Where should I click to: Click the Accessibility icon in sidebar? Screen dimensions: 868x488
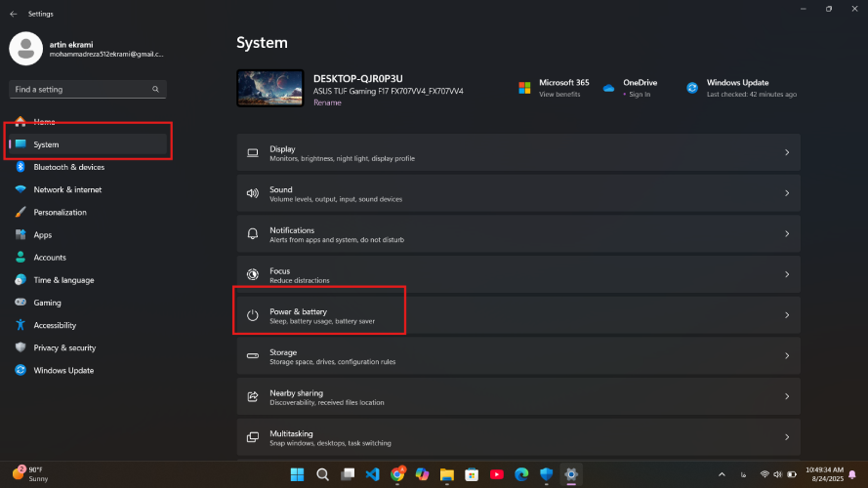pos(21,325)
